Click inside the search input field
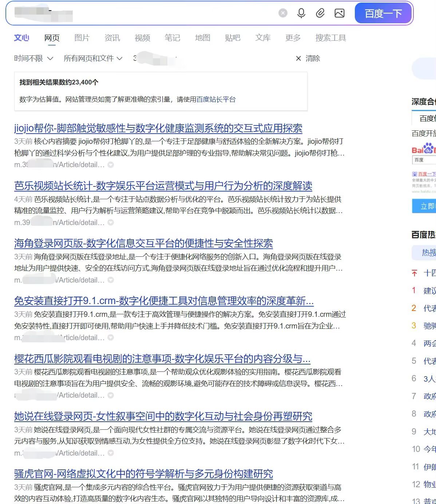Viewport: 436px width, 504px height. [164, 13]
